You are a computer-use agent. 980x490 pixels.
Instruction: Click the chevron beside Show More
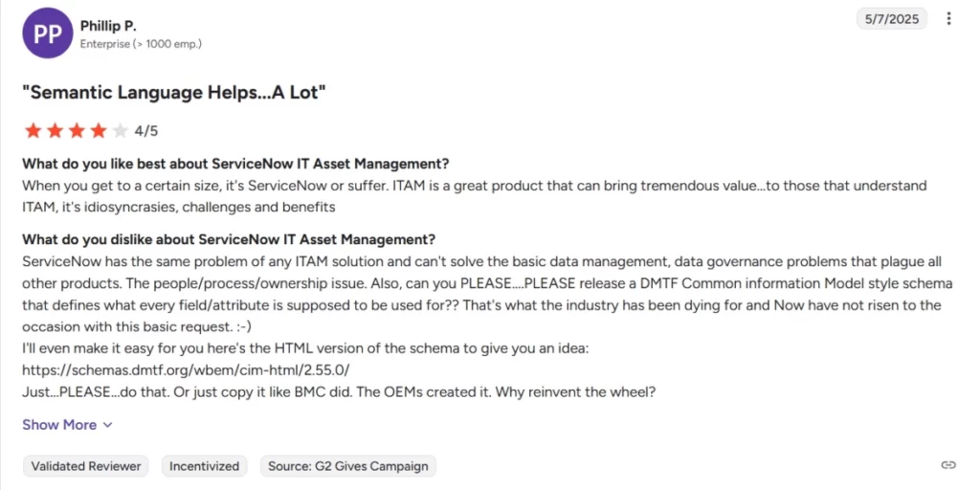coord(107,425)
